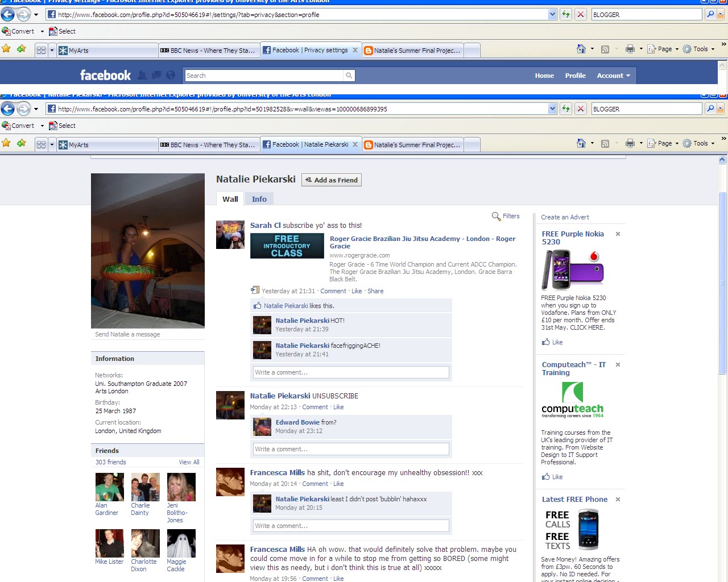Click the search magnifier in Natalie Piekarski window
The height and width of the screenshot is (582, 728).
coord(710,109)
